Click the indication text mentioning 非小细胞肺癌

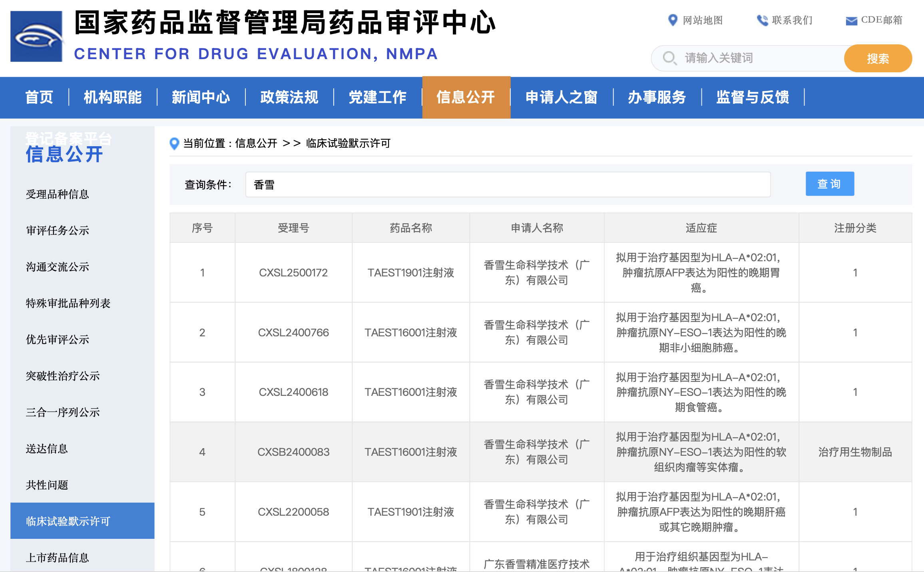pos(701,332)
